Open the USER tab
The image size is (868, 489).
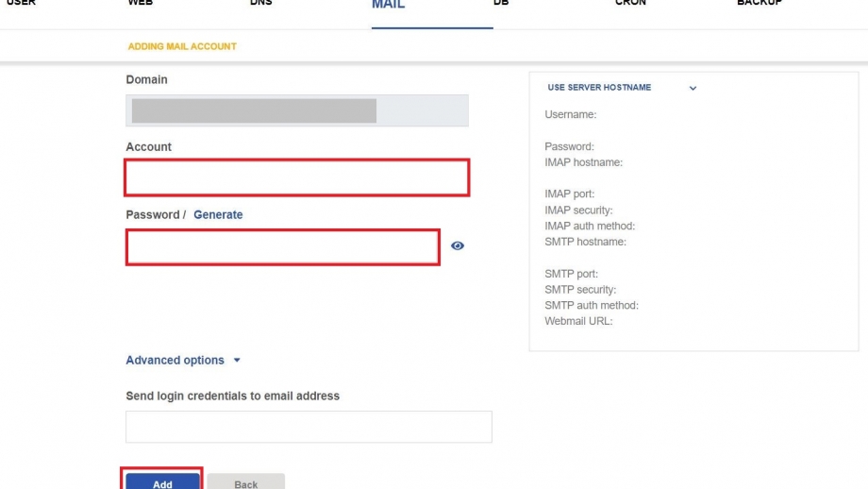click(21, 3)
